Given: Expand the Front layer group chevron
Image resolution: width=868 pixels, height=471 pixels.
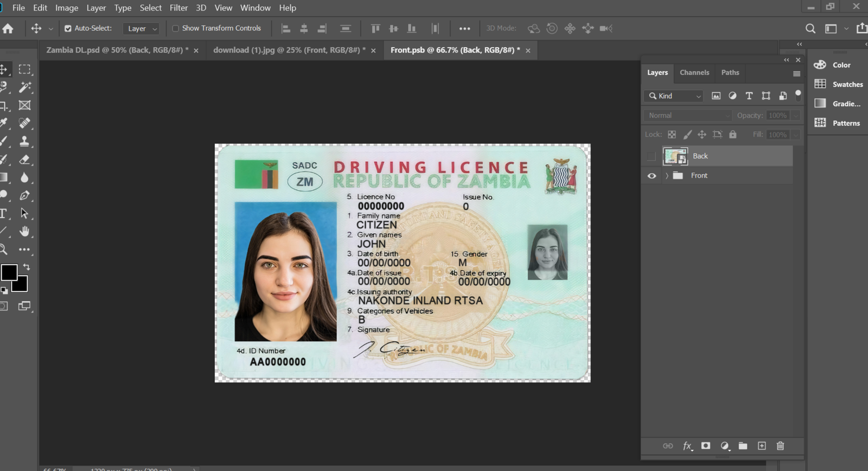Looking at the screenshot, I should [x=667, y=176].
